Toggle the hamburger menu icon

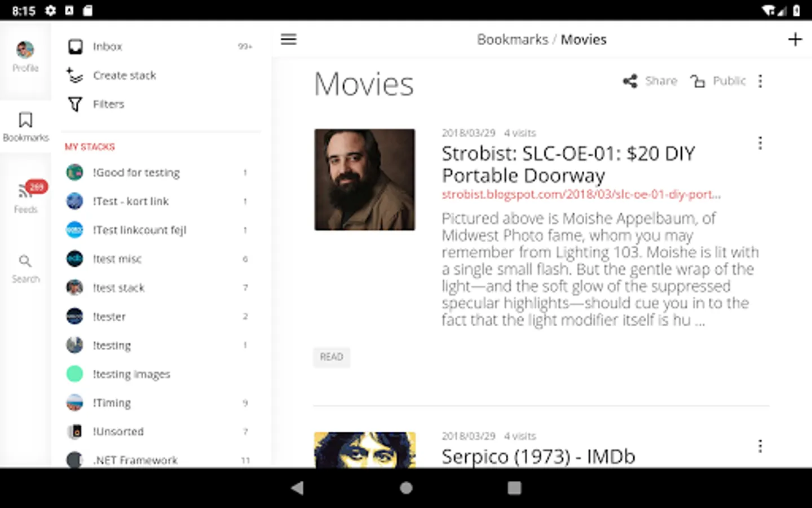[x=289, y=40]
